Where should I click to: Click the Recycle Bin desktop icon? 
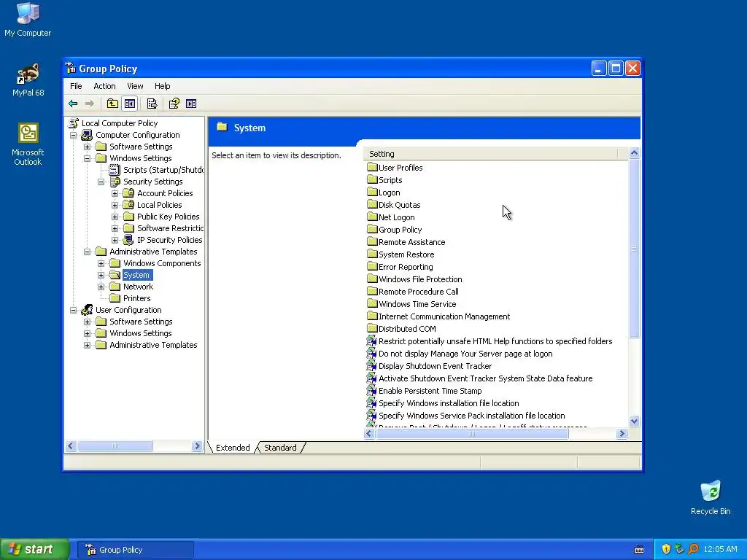point(711,491)
